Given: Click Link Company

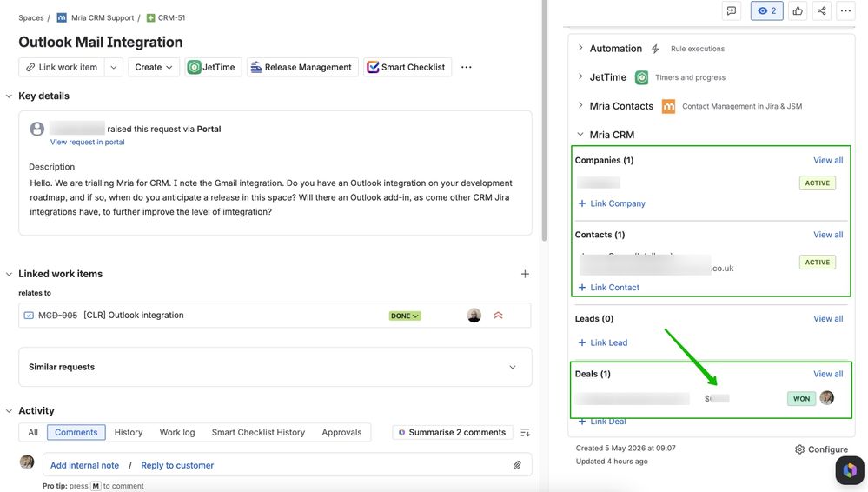Looking at the screenshot, I should [612, 203].
